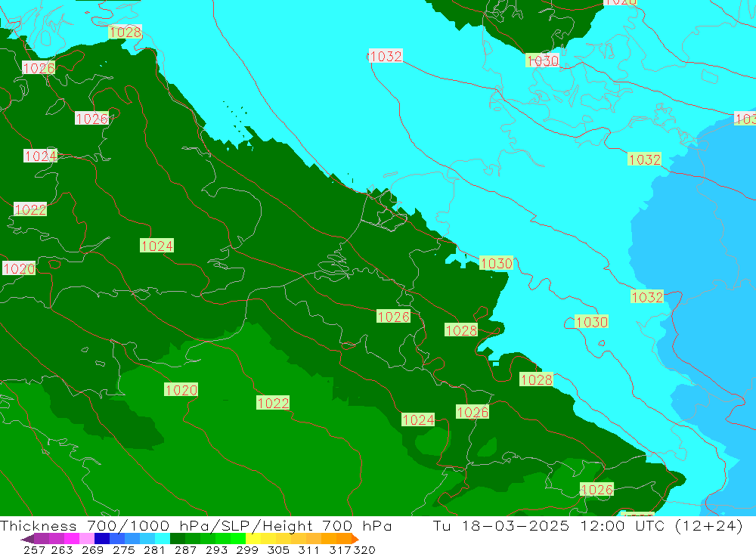Click the legend value 275
This screenshot has height=554, width=756.
123,549
